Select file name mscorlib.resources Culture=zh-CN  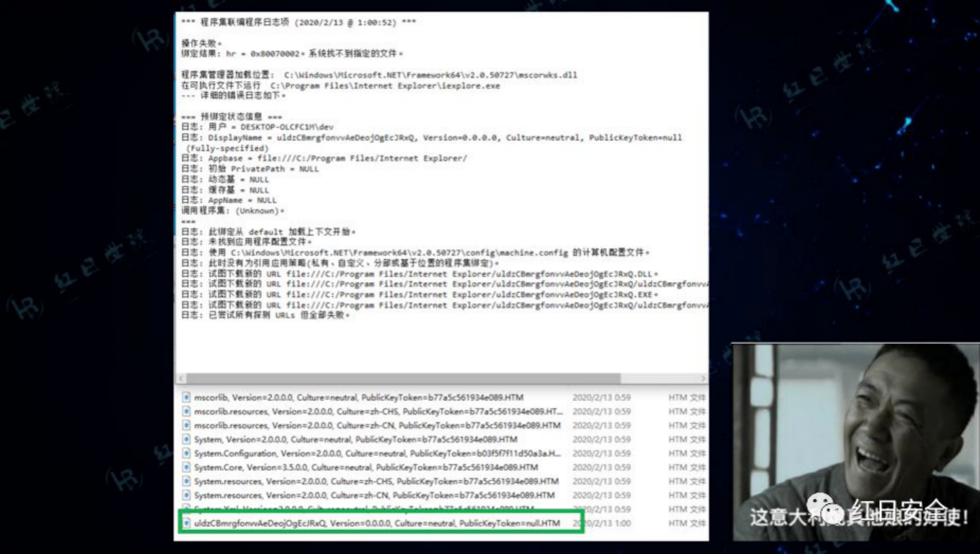click(x=377, y=426)
